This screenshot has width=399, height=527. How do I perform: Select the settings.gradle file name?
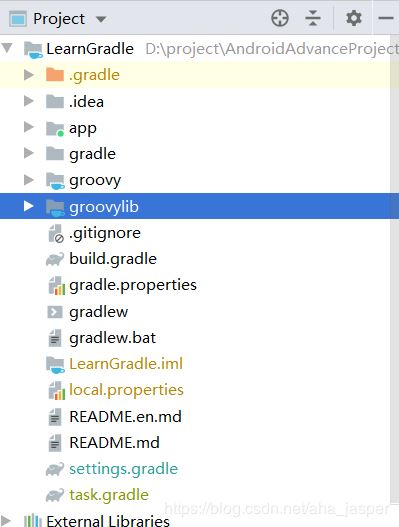[x=123, y=470]
